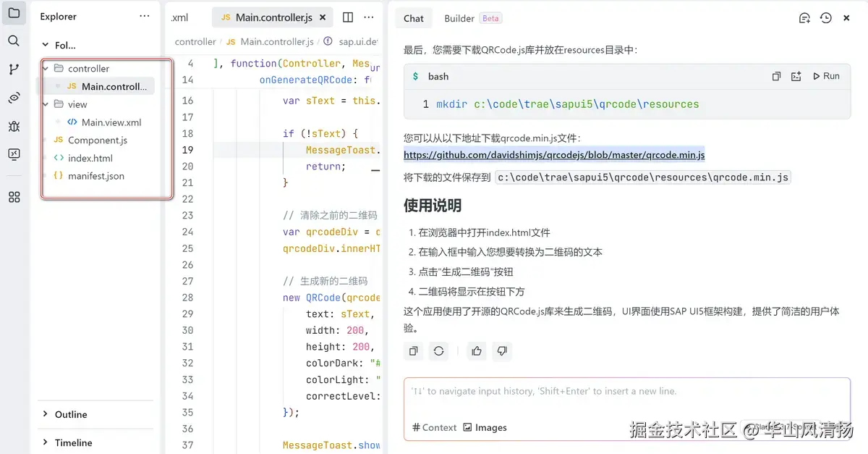Viewport: 868px width, 454px height.
Task: Click the split editor icon
Action: 348,17
